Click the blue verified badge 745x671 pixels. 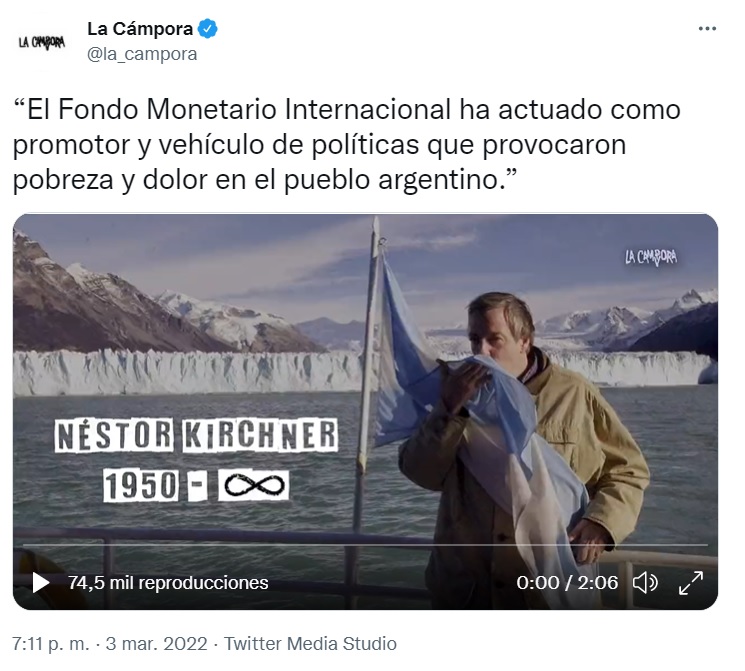click(x=208, y=29)
